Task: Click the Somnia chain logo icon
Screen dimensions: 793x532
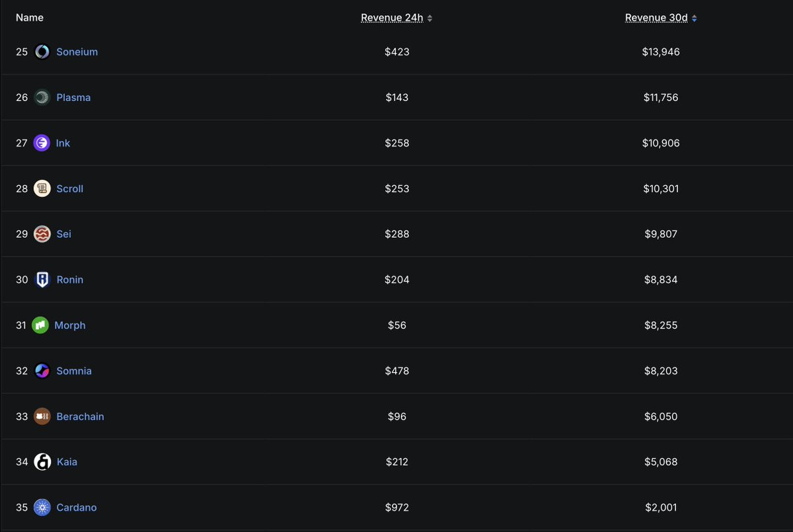Action: coord(42,371)
